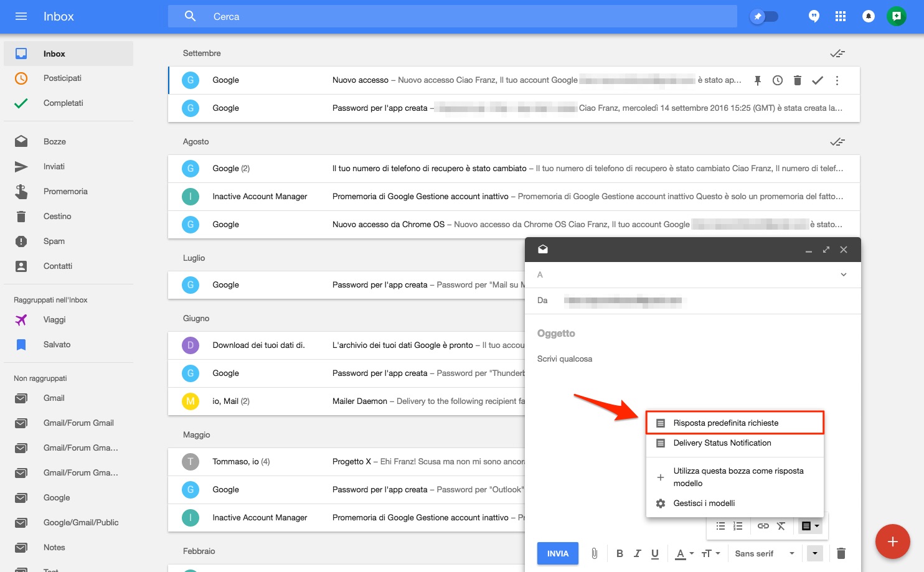
Task: Select Risposta predefinita richieste template
Action: click(735, 423)
